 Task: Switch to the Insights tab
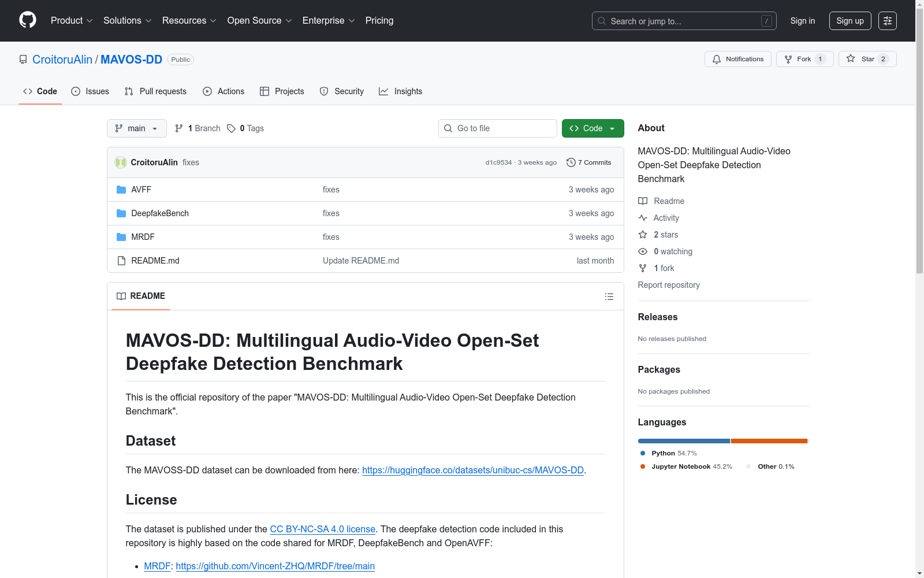coord(401,91)
